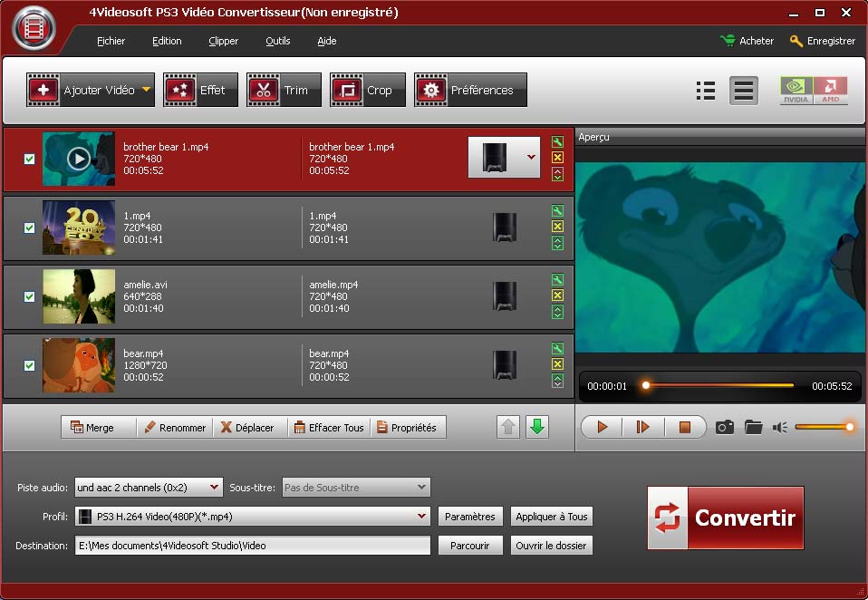
Task: Mute audio with the speaker icon
Action: (x=779, y=427)
